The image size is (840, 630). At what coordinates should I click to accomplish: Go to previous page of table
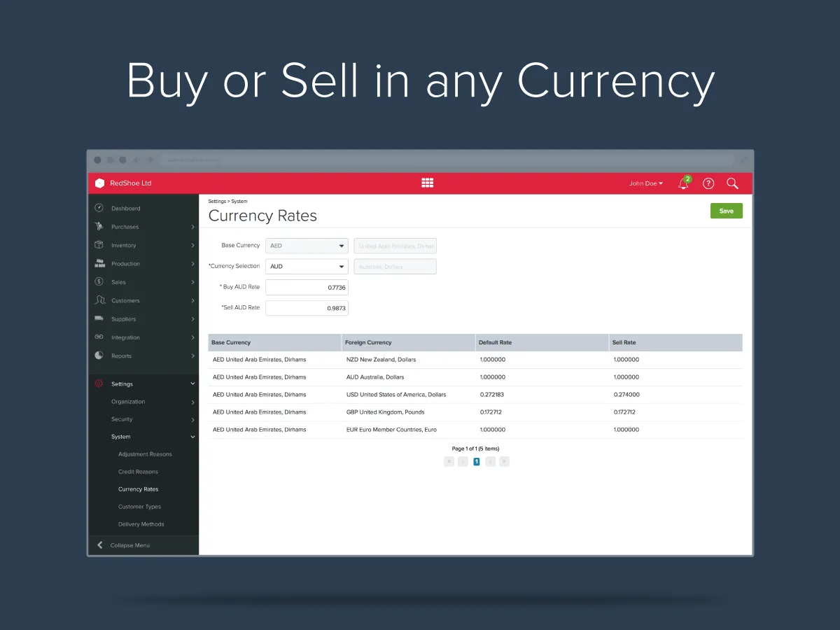pos(463,461)
